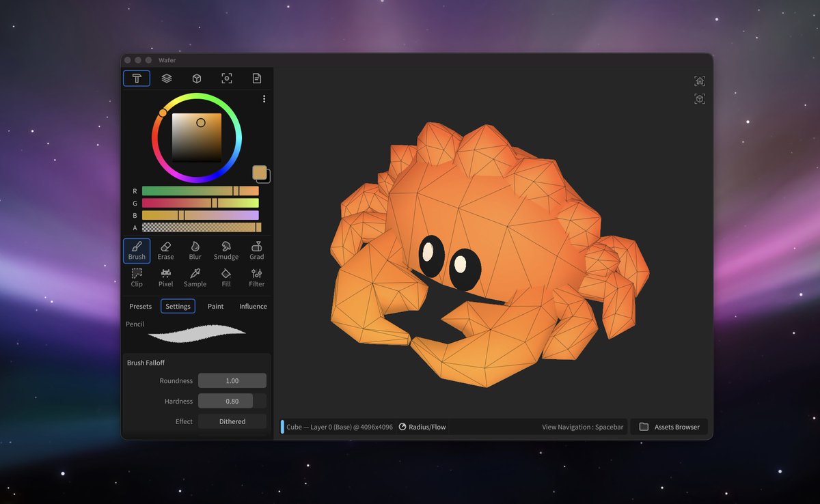
Task: Select the texture paint tab icon
Action: tap(137, 79)
